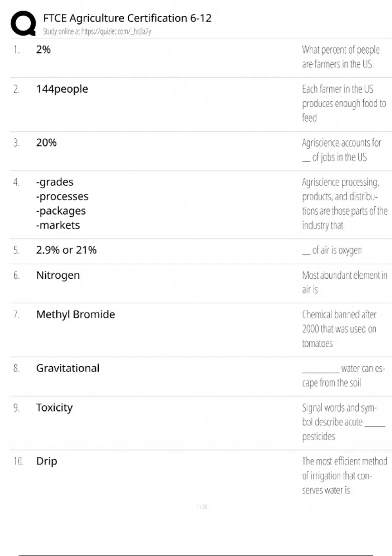Click the Gravitational answer
The width and height of the screenshot is (392, 556).
[68, 368]
